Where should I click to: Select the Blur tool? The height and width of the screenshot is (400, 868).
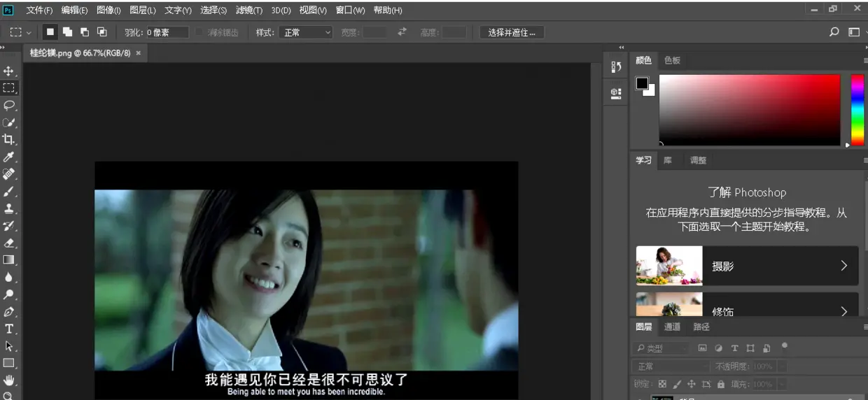click(x=8, y=277)
